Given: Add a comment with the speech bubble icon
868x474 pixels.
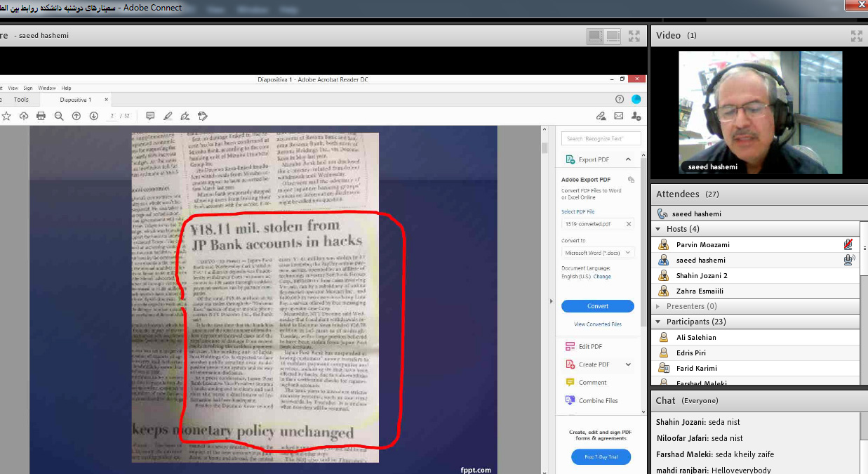Looking at the screenshot, I should pos(150,116).
